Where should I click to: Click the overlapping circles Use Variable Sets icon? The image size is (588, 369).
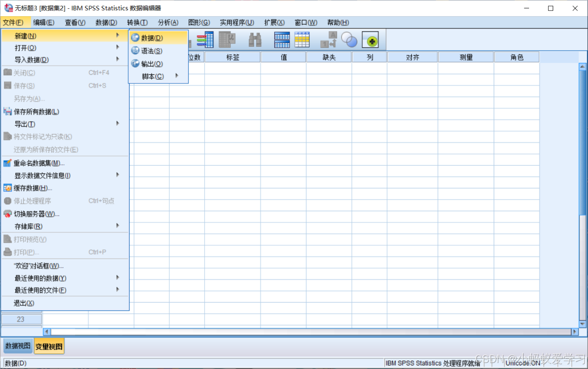click(349, 39)
